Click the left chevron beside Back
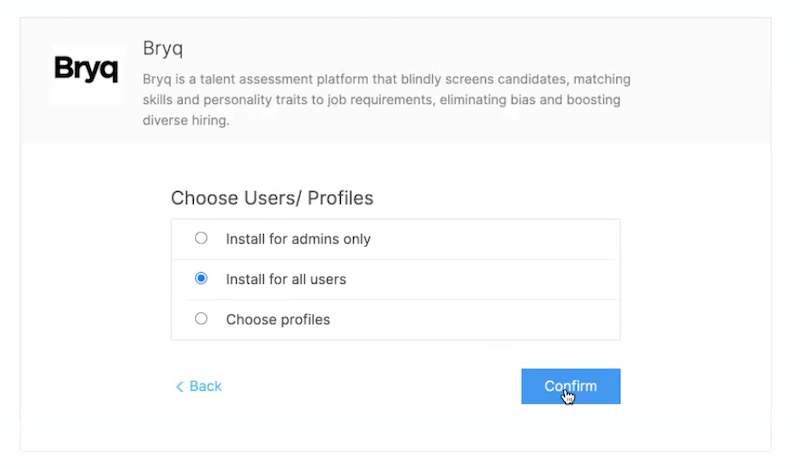Viewport: 800px width, 469px height. point(180,387)
